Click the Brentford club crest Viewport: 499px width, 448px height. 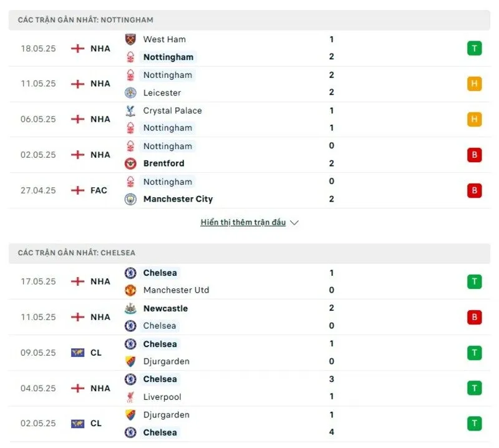click(x=131, y=163)
